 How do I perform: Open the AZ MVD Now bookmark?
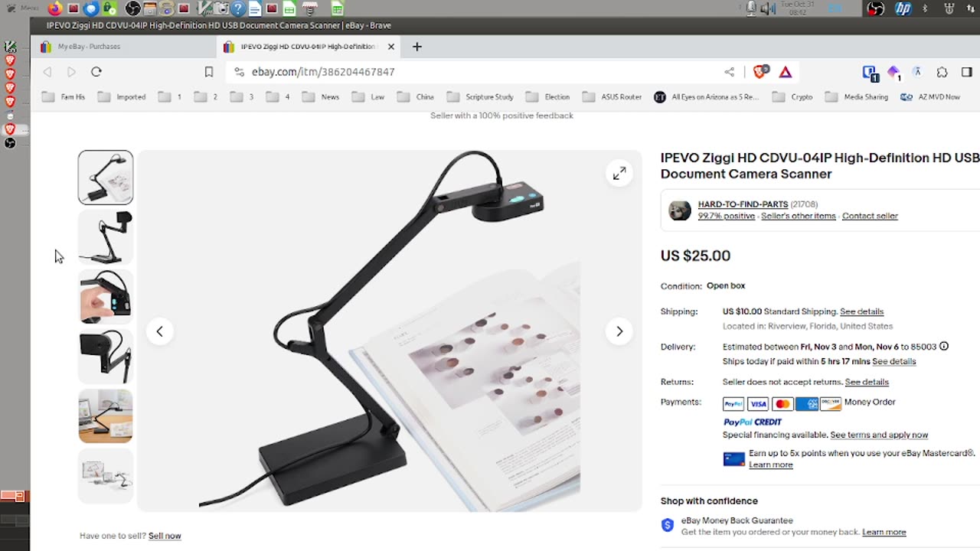(x=930, y=97)
